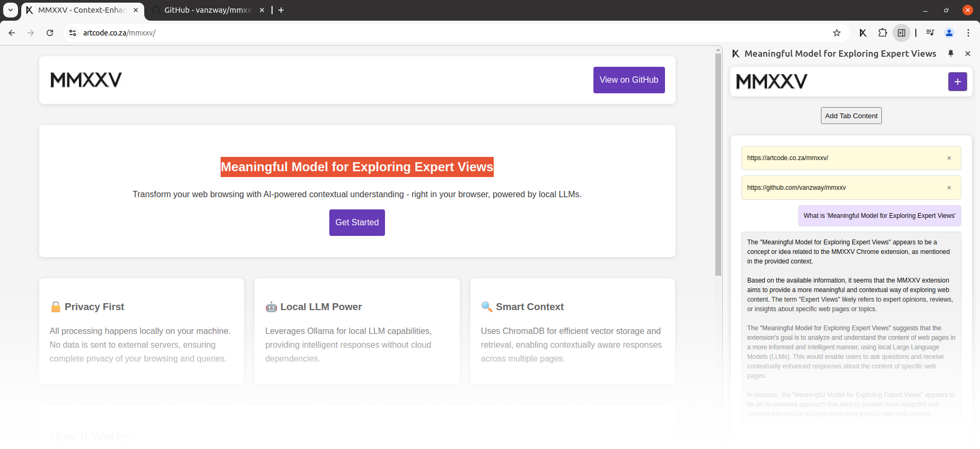The width and height of the screenshot is (980, 449).
Task: Open media controls icon in toolbar
Action: tap(930, 33)
